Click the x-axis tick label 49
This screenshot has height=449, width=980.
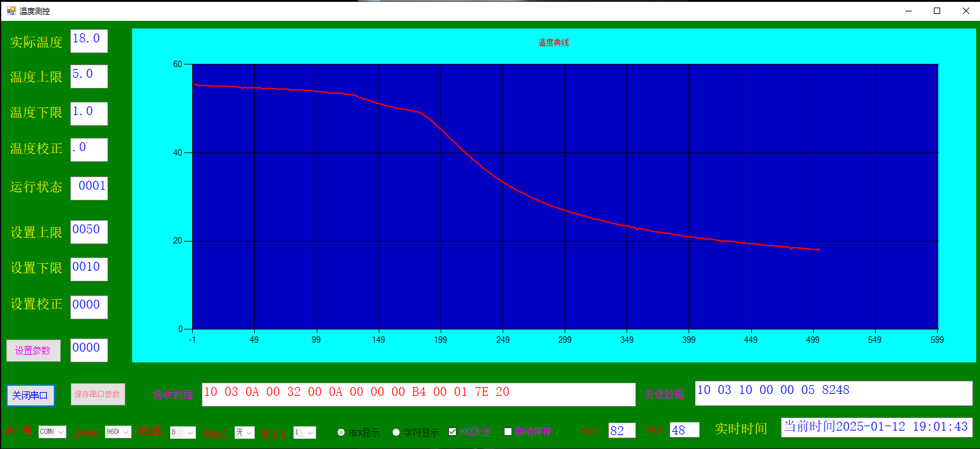click(x=254, y=340)
